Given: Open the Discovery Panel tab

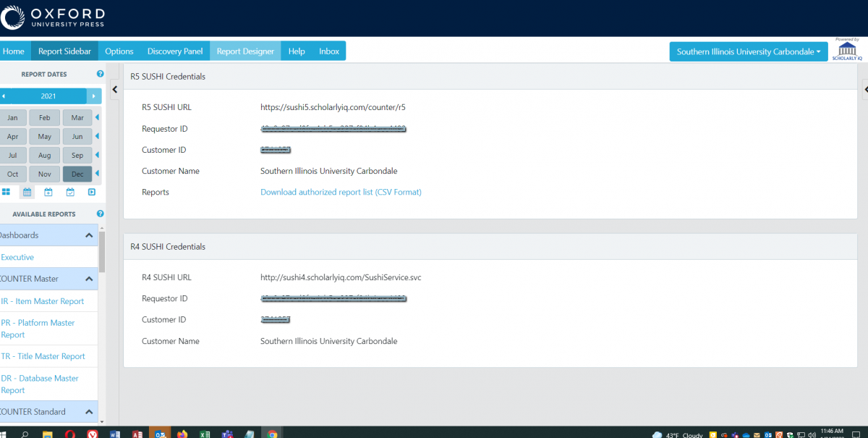Looking at the screenshot, I should [175, 51].
